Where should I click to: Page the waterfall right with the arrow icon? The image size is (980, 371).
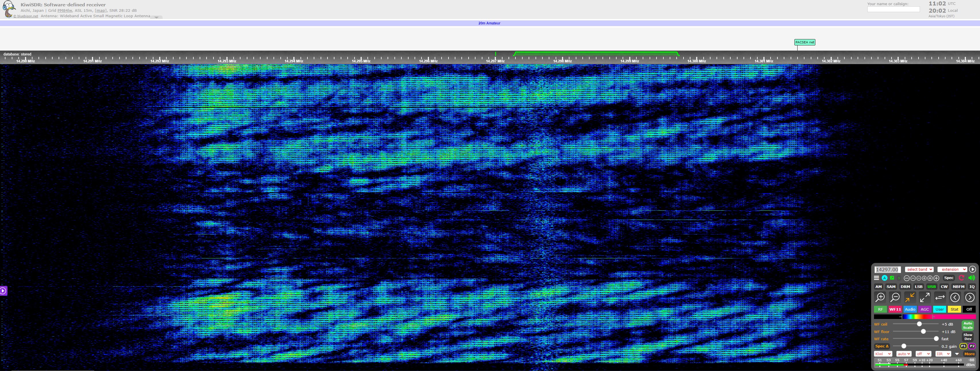click(x=970, y=297)
